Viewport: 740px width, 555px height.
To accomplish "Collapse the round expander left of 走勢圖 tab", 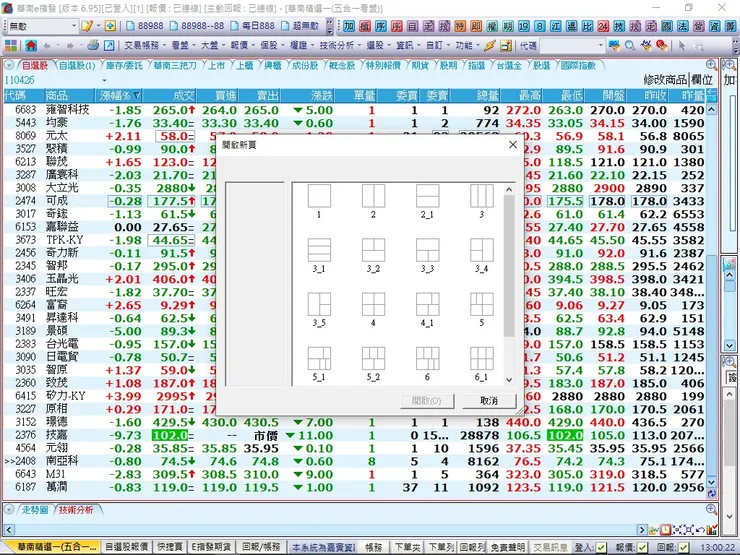I will pos(8,510).
